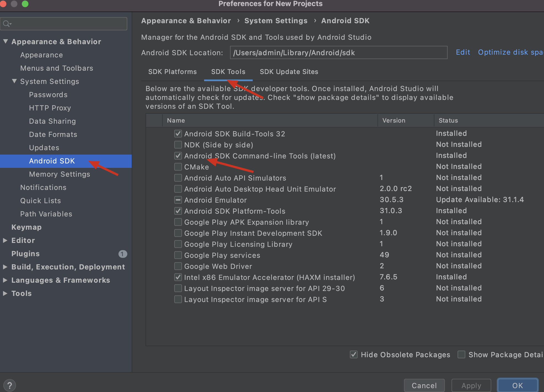Select Data Sharing settings
The height and width of the screenshot is (392, 544).
click(52, 121)
